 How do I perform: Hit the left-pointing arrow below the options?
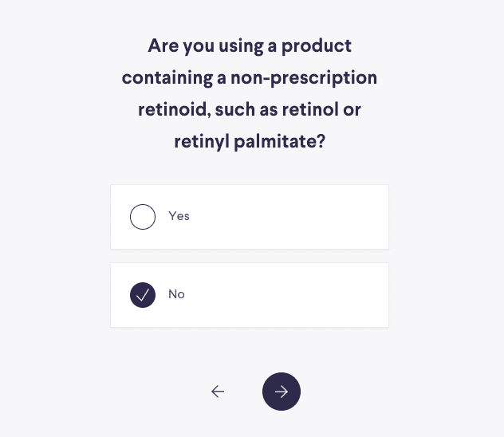218,392
